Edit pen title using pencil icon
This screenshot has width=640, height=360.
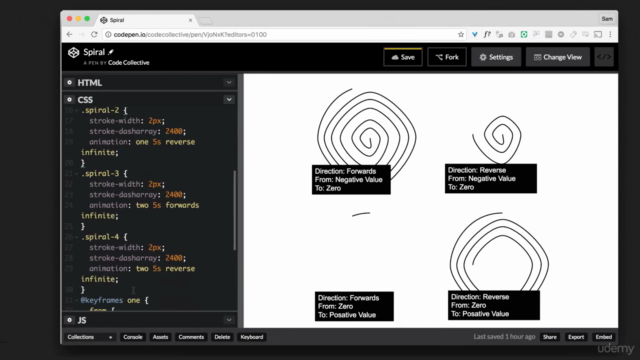[111, 52]
